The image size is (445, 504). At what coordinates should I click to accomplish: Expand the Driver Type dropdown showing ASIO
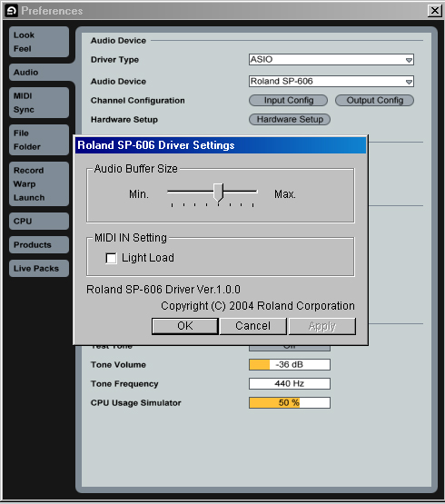[331, 59]
